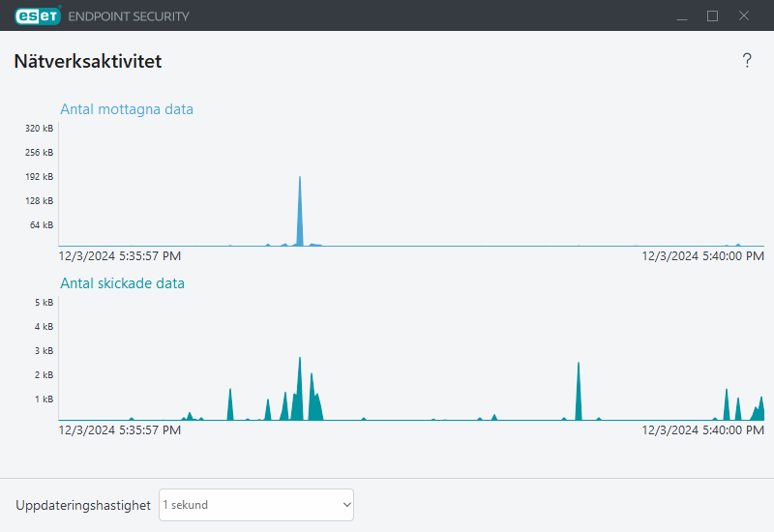
Task: Click the '192 kB' axis label
Action: click(40, 177)
